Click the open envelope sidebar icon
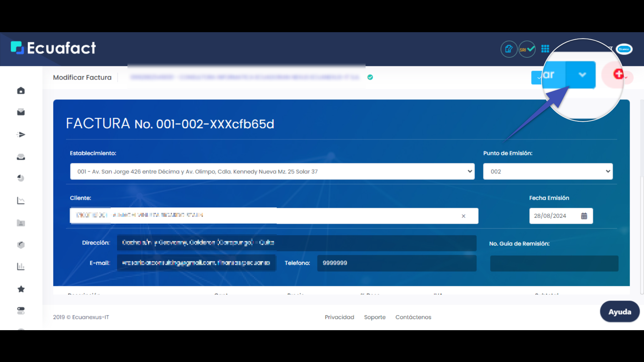Viewport: 644px width, 362px height. (21, 112)
